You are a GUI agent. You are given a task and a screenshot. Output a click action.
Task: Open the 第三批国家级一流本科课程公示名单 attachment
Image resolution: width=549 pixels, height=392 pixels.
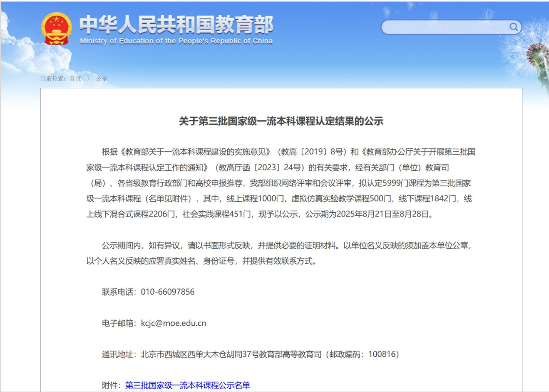tap(187, 385)
